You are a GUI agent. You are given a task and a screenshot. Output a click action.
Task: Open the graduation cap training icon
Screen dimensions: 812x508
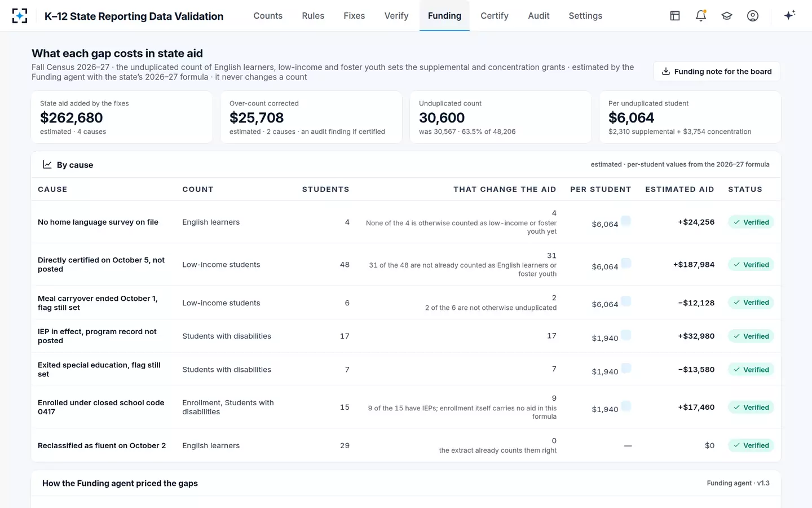point(727,16)
